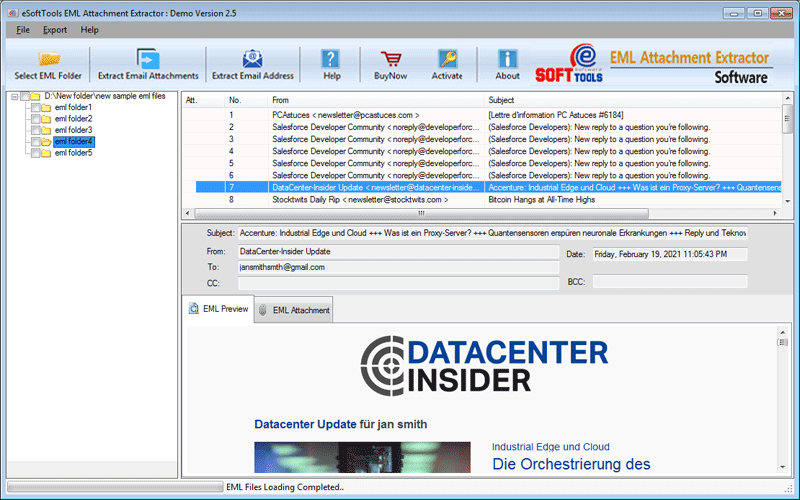This screenshot has width=800, height=500.
Task: Click the email list scroll right arrow
Action: (776, 213)
